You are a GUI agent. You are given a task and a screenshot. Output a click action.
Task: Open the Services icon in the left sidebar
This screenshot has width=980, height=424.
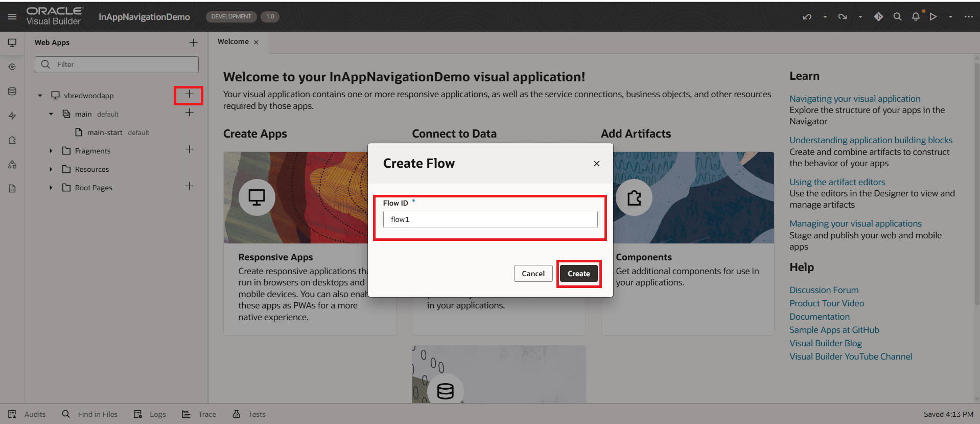(12, 67)
